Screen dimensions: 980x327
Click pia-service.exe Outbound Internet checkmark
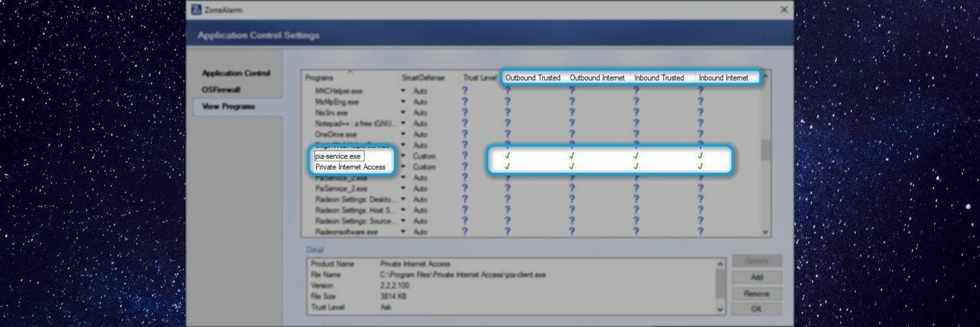pyautogui.click(x=572, y=156)
